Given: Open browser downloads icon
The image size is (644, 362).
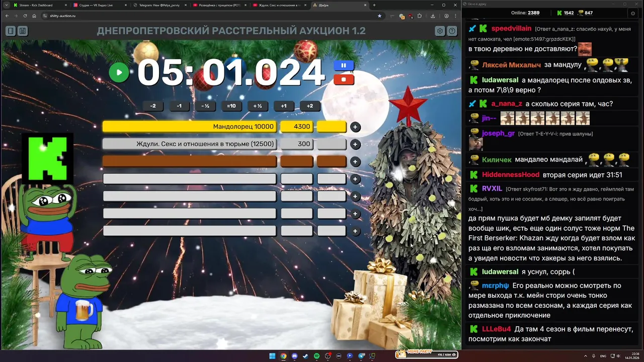Looking at the screenshot, I should click(433, 16).
